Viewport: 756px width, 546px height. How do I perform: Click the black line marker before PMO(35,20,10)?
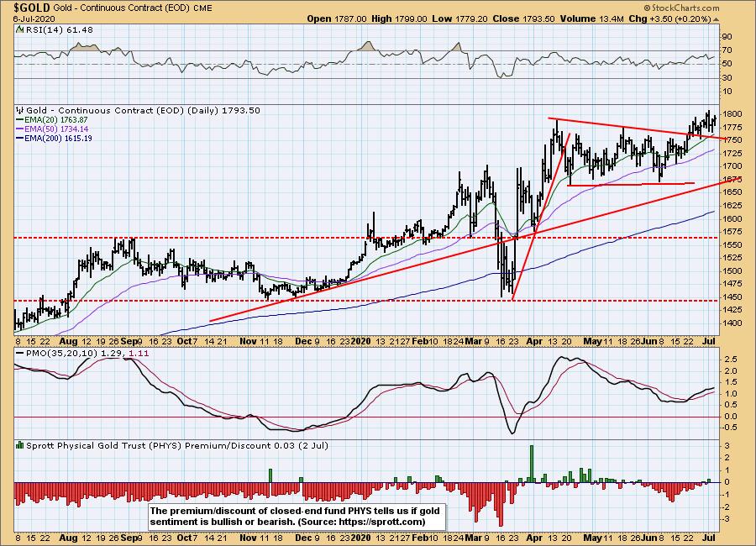(x=20, y=354)
